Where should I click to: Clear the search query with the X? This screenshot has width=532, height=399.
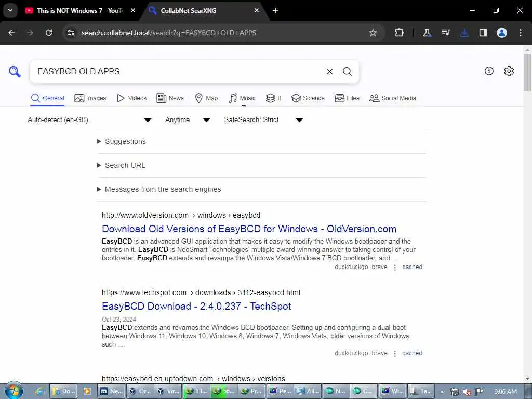pyautogui.click(x=329, y=72)
